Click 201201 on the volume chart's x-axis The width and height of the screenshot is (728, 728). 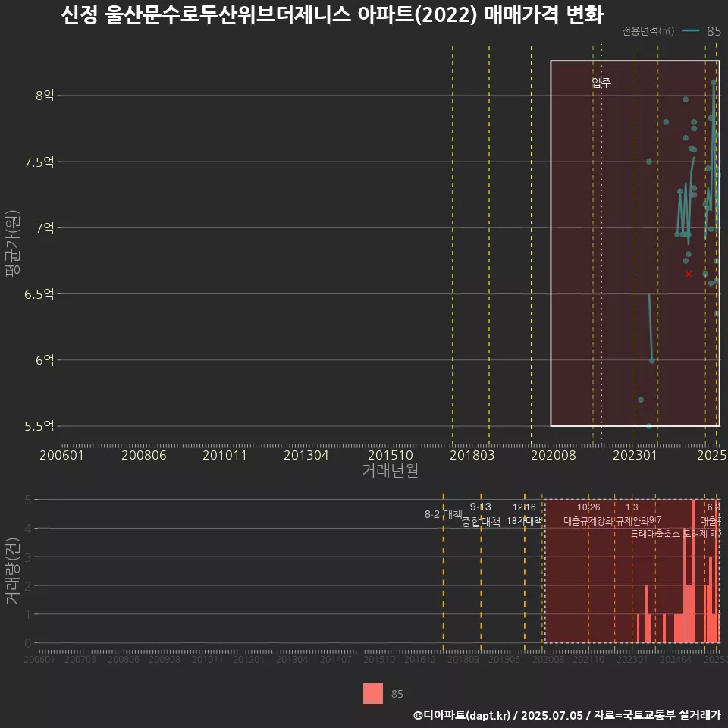point(249,659)
